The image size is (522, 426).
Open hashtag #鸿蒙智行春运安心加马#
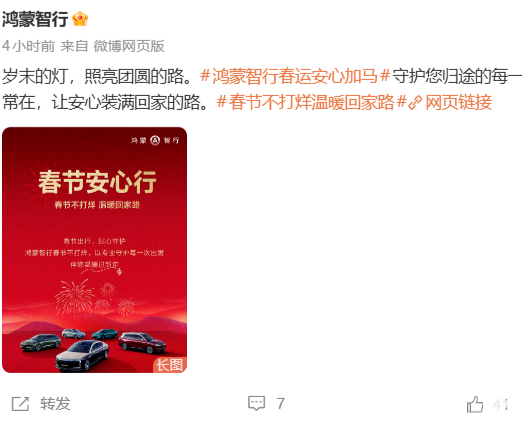[295, 76]
